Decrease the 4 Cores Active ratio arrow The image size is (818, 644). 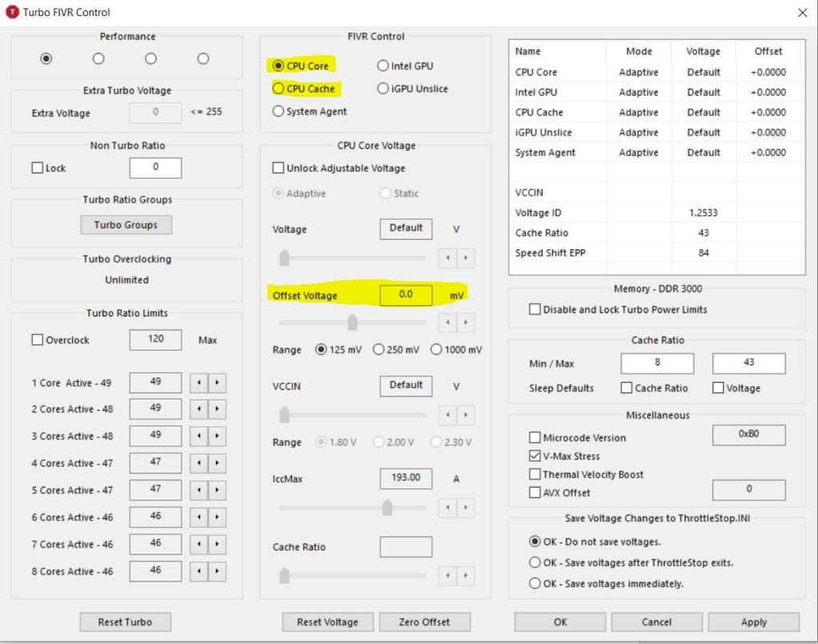[199, 463]
